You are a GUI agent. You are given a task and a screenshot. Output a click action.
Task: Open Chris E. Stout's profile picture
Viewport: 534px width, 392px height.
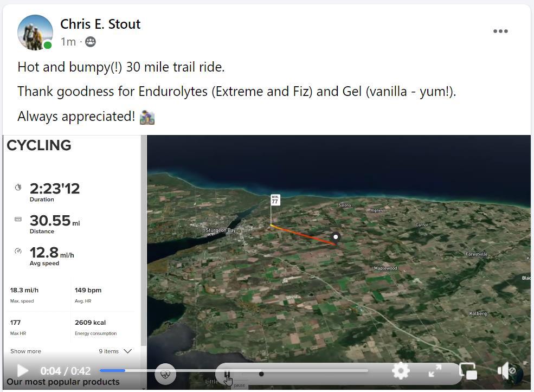pos(35,33)
